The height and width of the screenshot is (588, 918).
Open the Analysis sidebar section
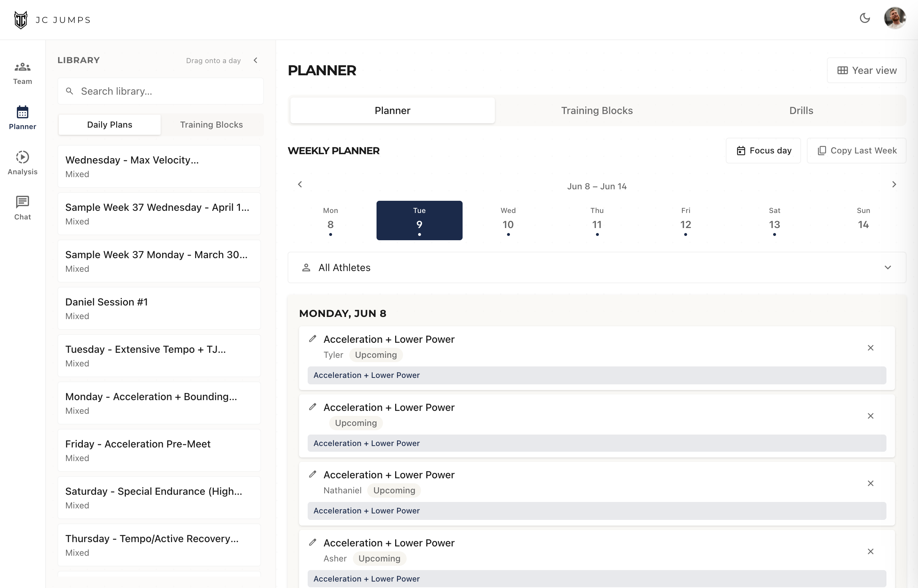pos(23,163)
